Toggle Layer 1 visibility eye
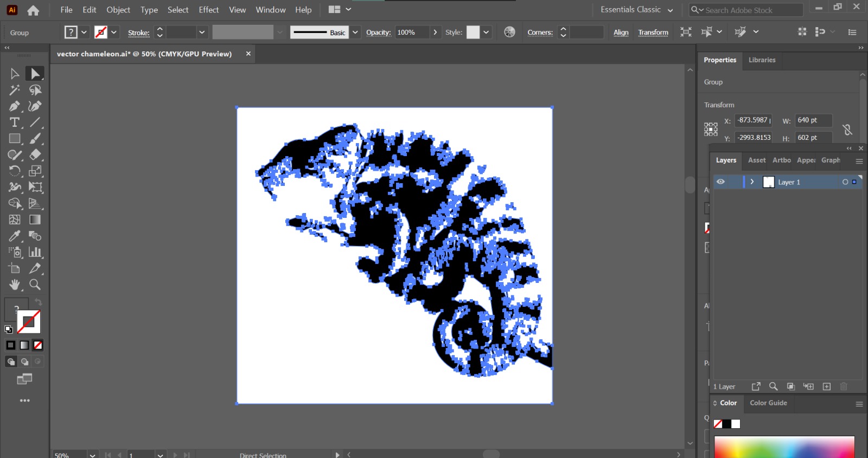Screen dimensions: 868x458 720,182
